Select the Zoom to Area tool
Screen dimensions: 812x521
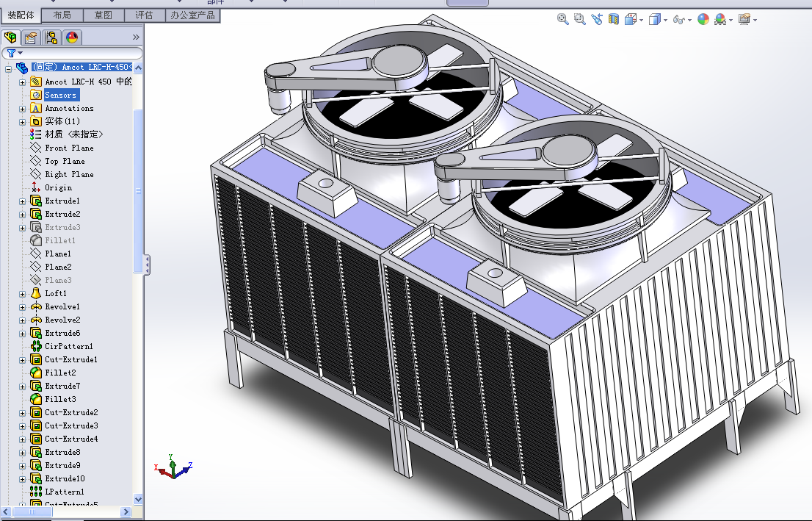click(x=579, y=19)
